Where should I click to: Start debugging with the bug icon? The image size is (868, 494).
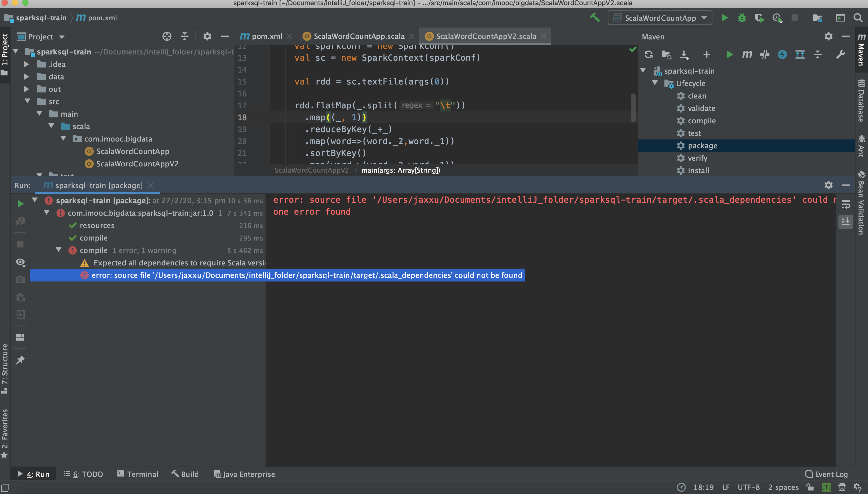coord(742,18)
